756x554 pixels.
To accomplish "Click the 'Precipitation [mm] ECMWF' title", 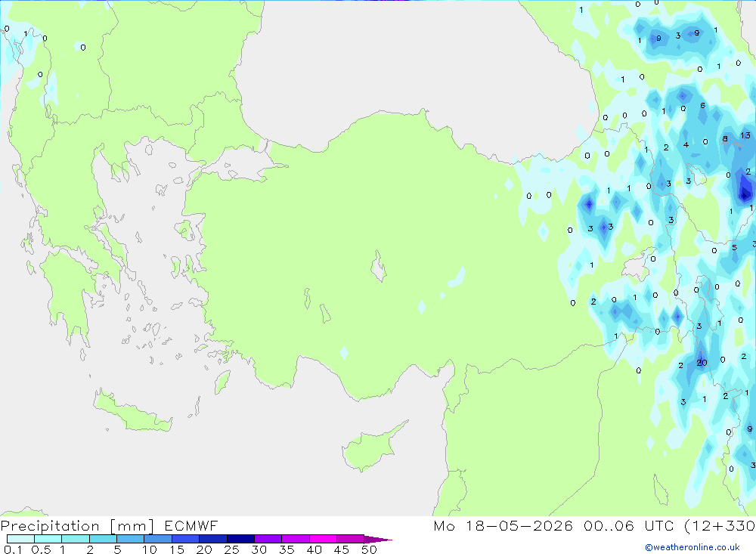I will pyautogui.click(x=110, y=526).
